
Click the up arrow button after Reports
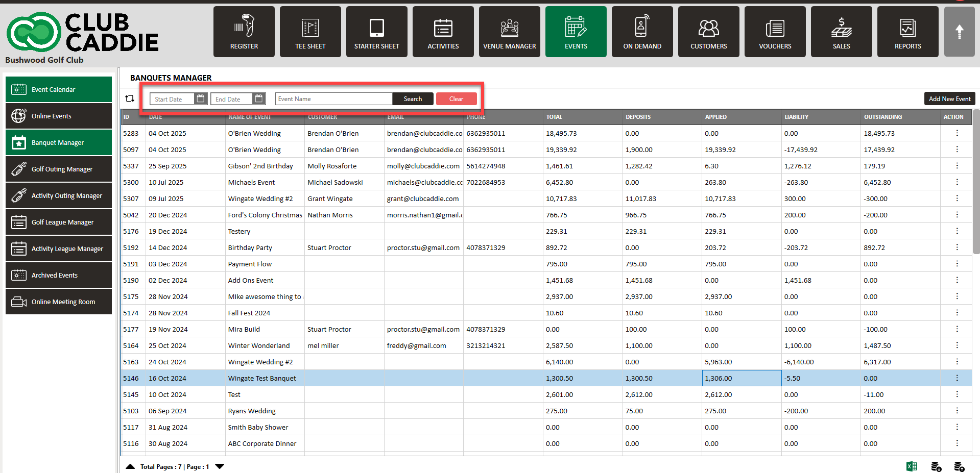[960, 32]
